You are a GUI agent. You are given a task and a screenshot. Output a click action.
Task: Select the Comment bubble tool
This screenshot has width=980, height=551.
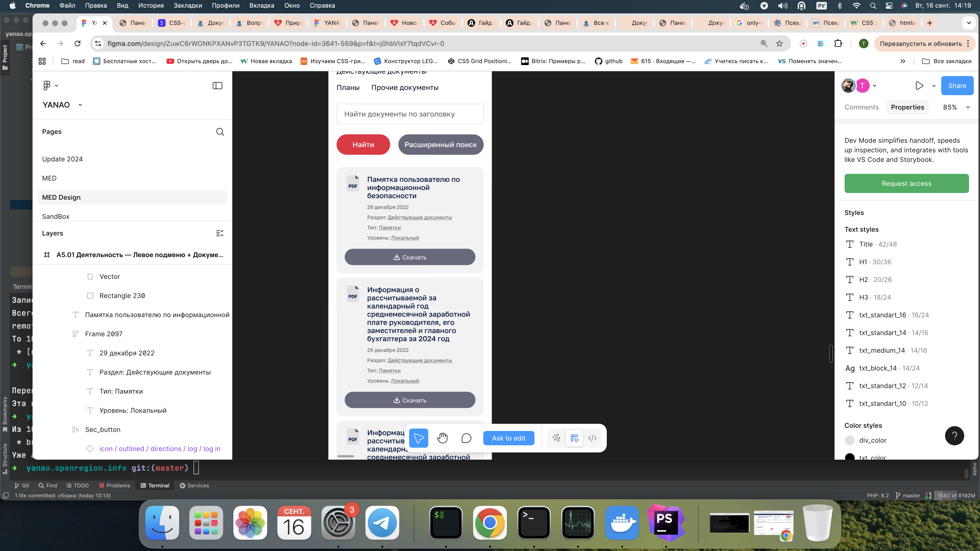point(466,438)
